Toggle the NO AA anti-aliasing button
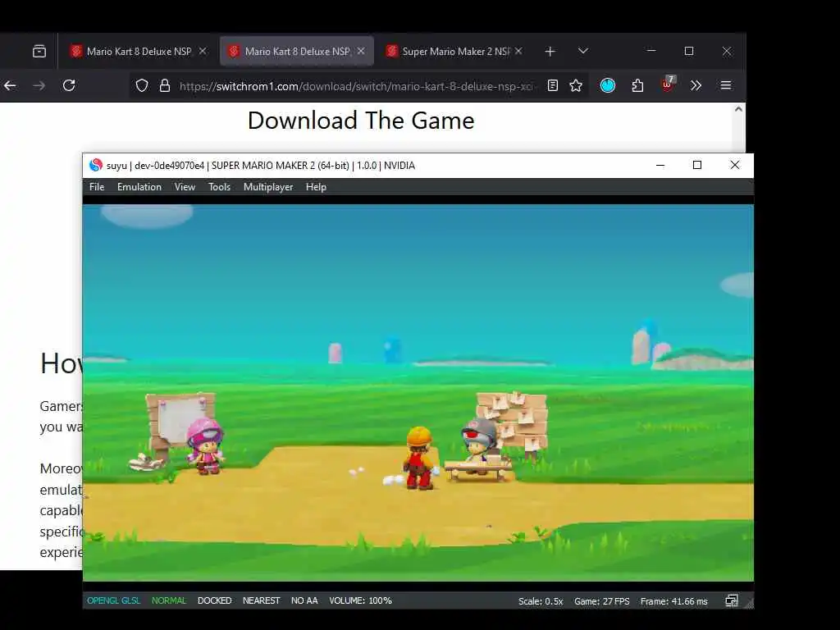 (x=304, y=600)
